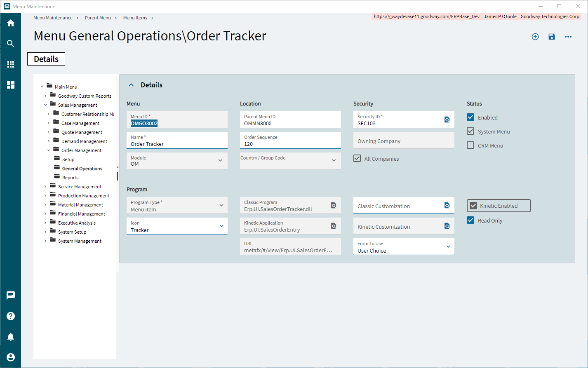
Task: Expand the Service Management tree node
Action: (45, 187)
